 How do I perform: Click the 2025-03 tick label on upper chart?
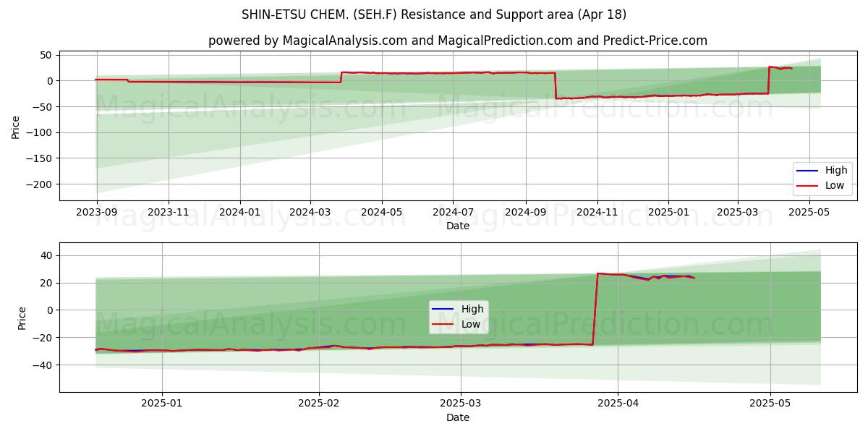pyautogui.click(x=737, y=211)
